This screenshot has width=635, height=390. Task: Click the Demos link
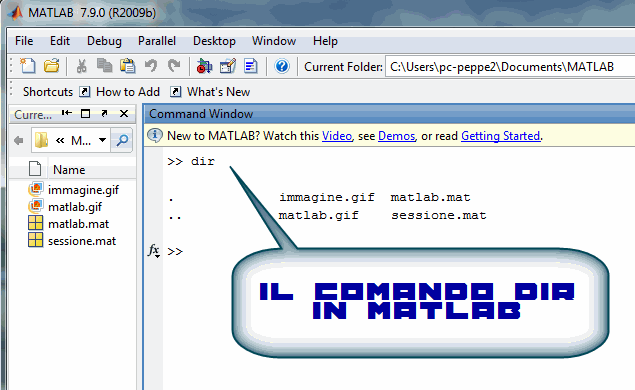click(396, 136)
